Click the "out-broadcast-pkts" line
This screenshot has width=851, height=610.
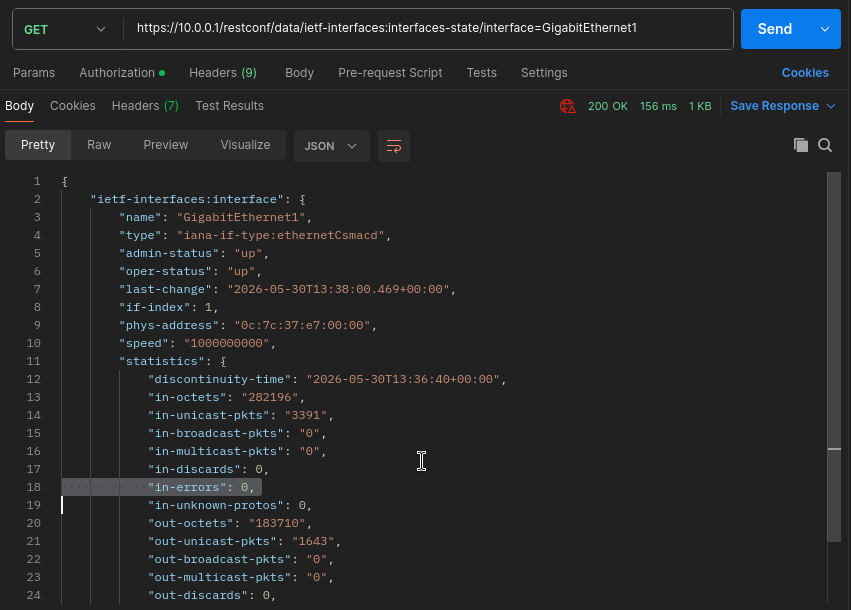tap(241, 558)
